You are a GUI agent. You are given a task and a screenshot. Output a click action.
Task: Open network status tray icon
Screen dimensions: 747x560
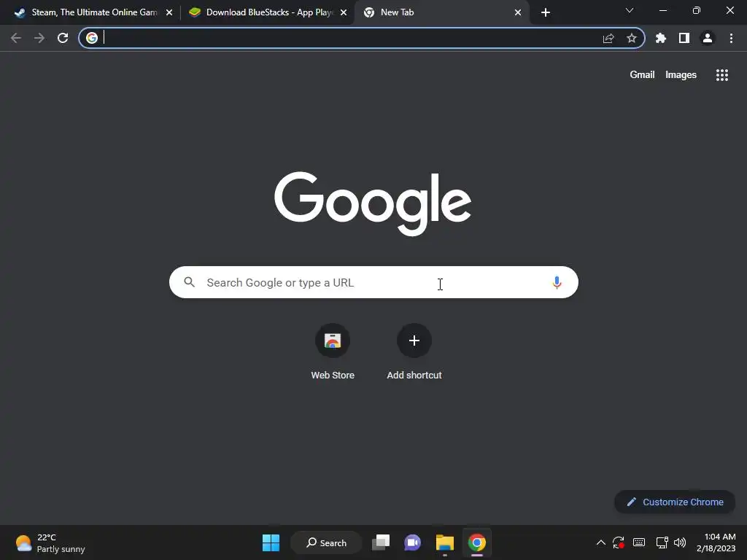tap(662, 542)
